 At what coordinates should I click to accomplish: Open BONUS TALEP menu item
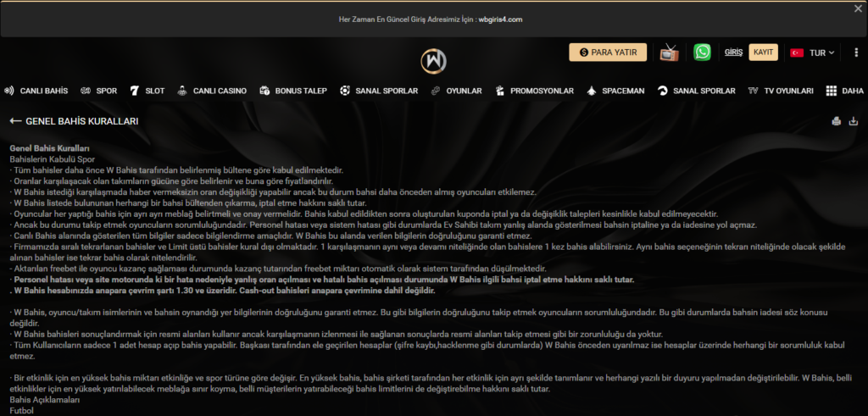click(301, 91)
